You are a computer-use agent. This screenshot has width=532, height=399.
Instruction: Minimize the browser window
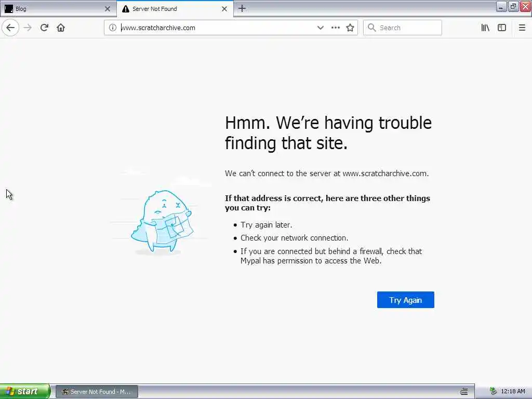click(x=501, y=7)
